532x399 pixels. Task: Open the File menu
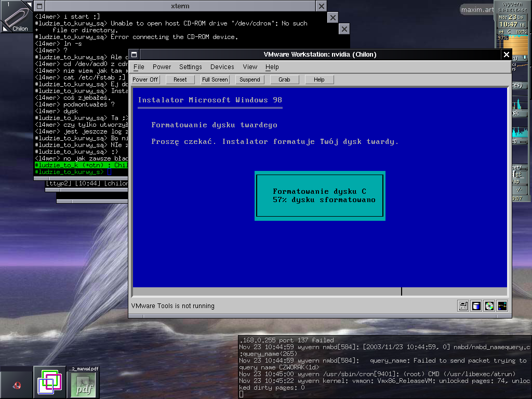point(139,67)
